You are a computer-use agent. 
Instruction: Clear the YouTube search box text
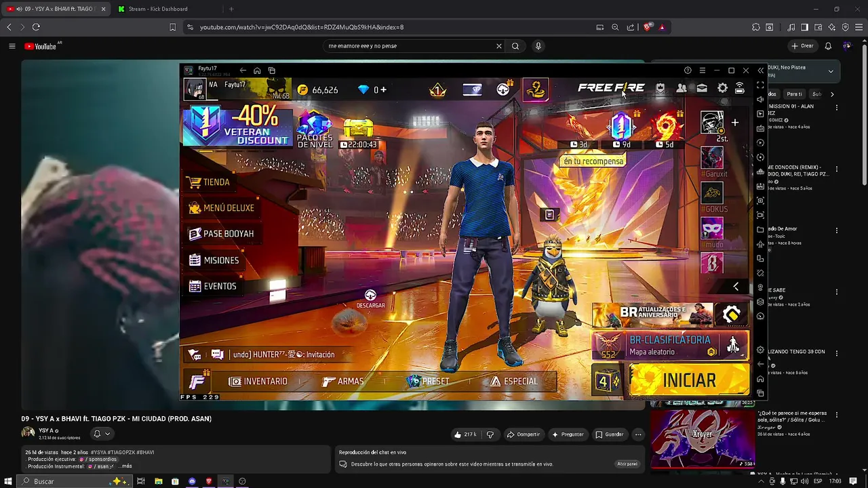click(499, 46)
